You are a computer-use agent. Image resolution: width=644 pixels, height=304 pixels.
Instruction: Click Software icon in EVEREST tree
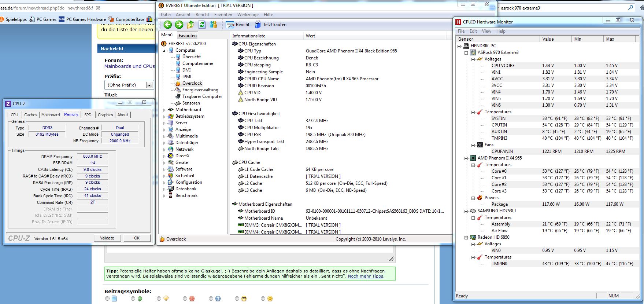171,169
